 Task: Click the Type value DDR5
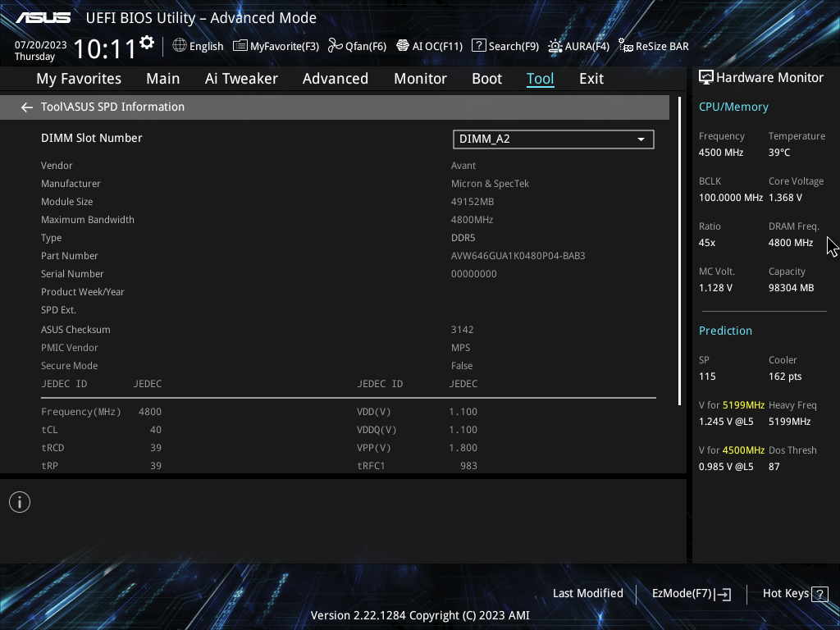click(x=463, y=238)
